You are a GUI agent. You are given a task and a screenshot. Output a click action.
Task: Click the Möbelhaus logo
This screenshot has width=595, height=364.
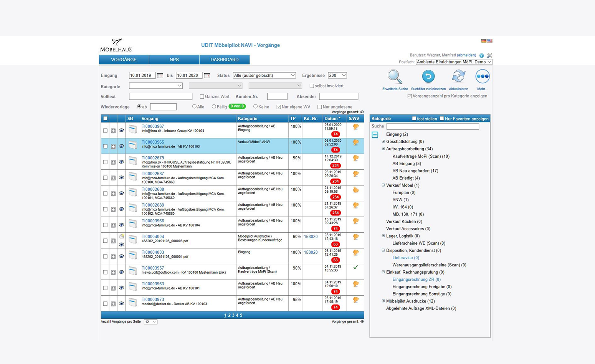116,45
